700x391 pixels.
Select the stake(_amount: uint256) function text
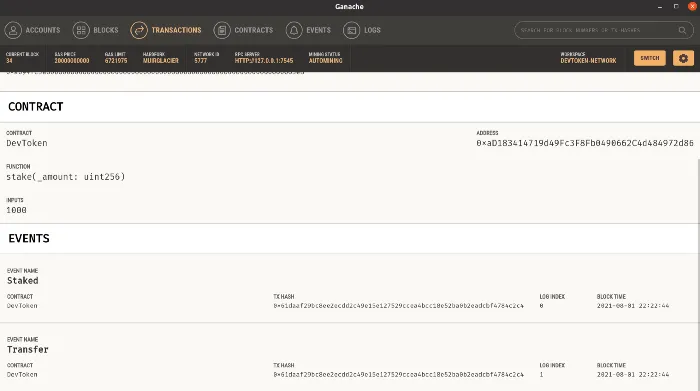66,177
